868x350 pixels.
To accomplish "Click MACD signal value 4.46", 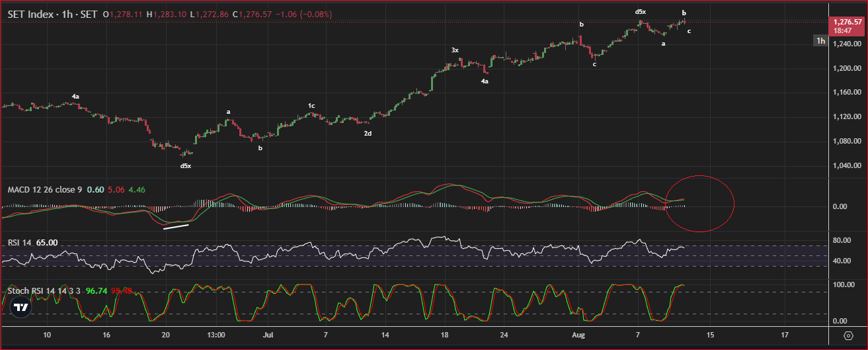I will click(137, 190).
